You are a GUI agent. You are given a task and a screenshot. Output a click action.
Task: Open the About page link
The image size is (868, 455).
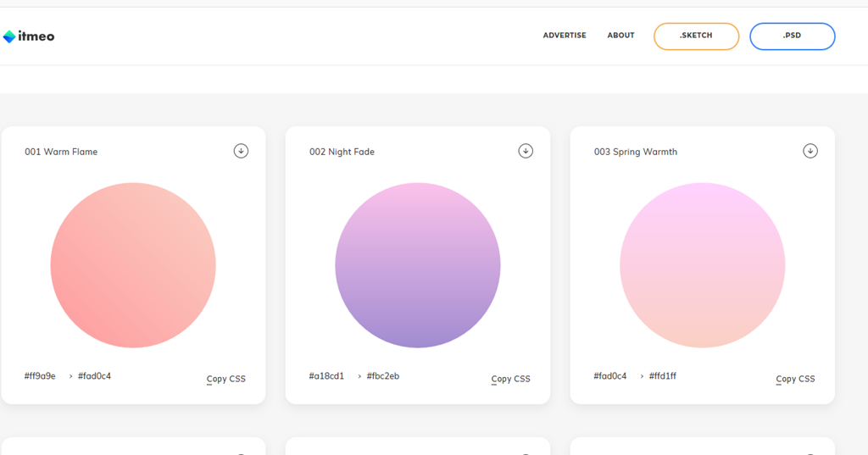[620, 36]
